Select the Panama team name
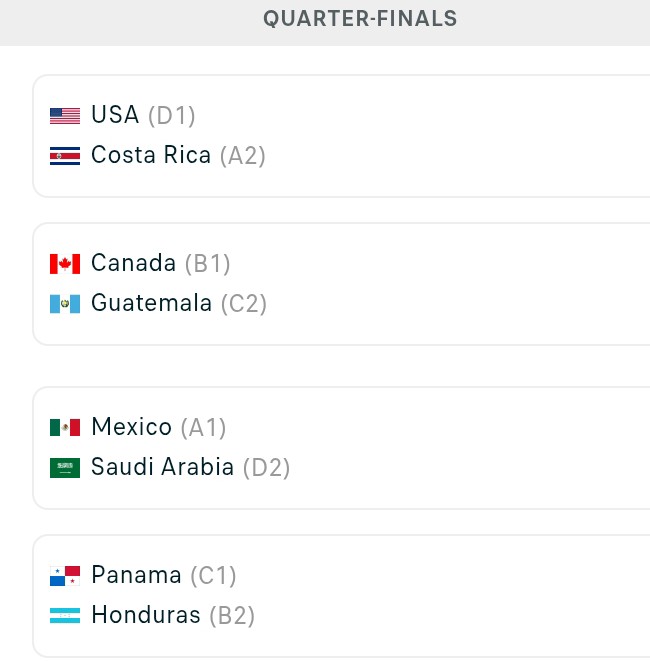This screenshot has height=661, width=650. coord(136,575)
